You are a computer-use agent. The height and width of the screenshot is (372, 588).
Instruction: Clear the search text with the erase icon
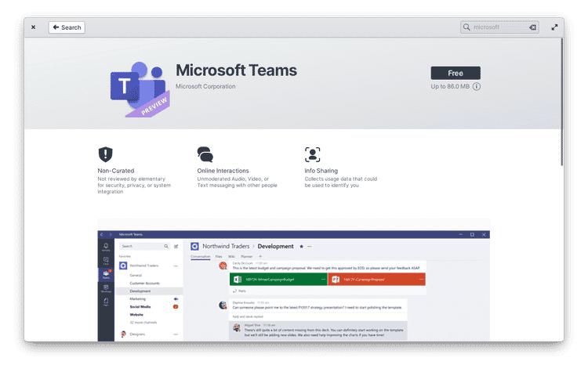pos(532,27)
